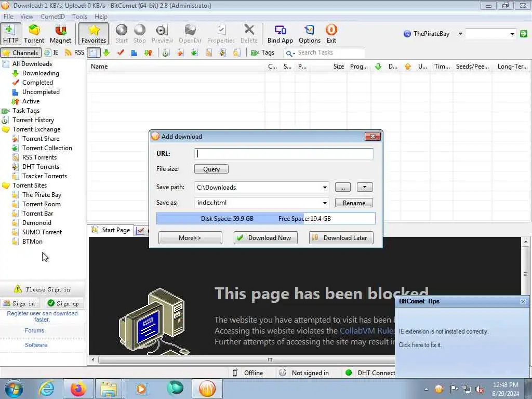Select Completed in sidebar tree
532x399 pixels.
coord(37,83)
